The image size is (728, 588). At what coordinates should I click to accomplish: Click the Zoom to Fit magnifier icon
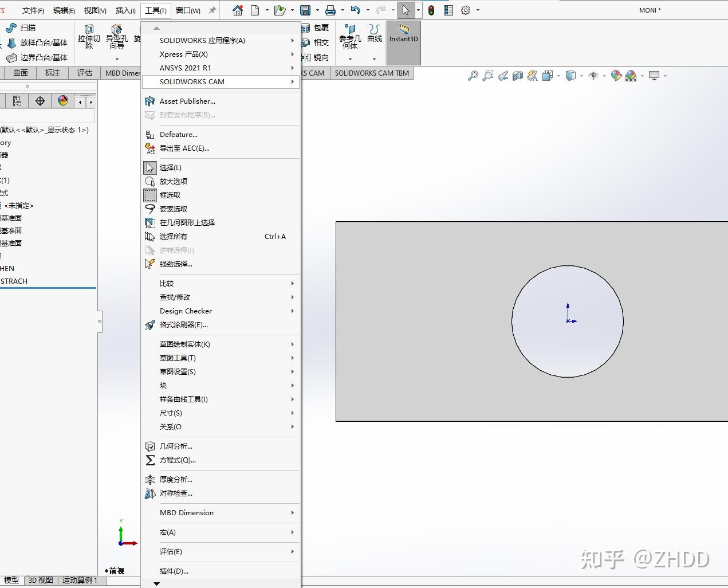point(473,76)
